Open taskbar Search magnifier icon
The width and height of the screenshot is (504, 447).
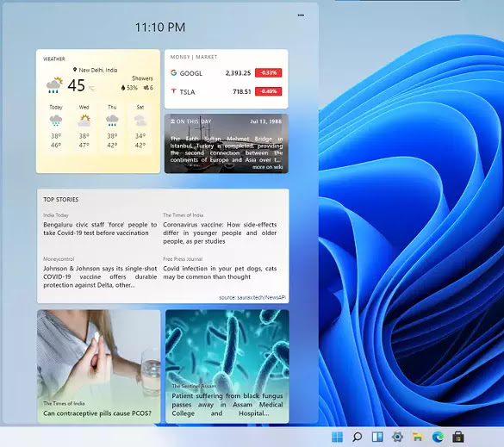tap(357, 437)
